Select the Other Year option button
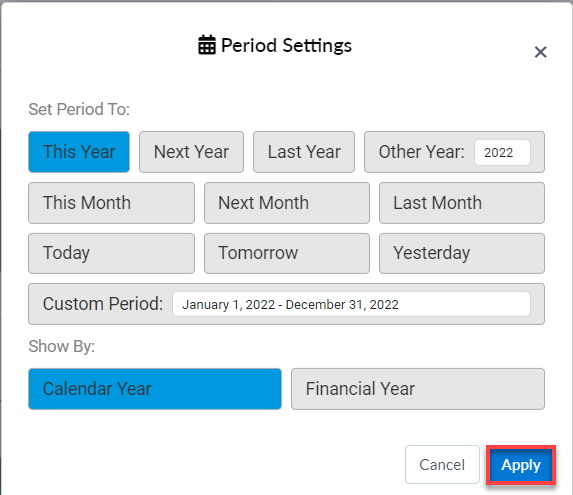The image size is (573, 495). [421, 152]
